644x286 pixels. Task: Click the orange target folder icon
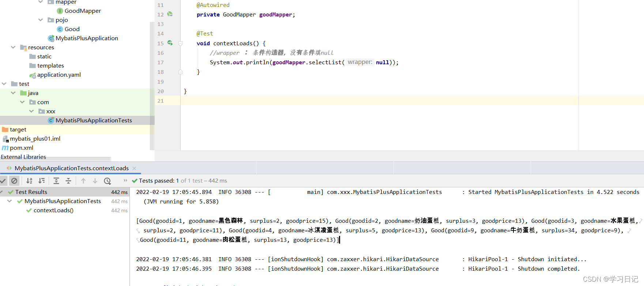pyautogui.click(x=5, y=130)
